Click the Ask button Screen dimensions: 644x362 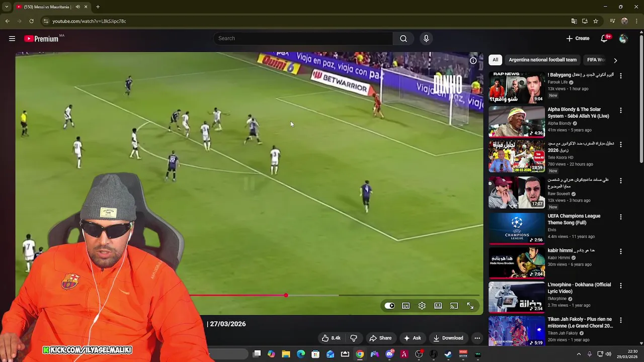pyautogui.click(x=412, y=338)
